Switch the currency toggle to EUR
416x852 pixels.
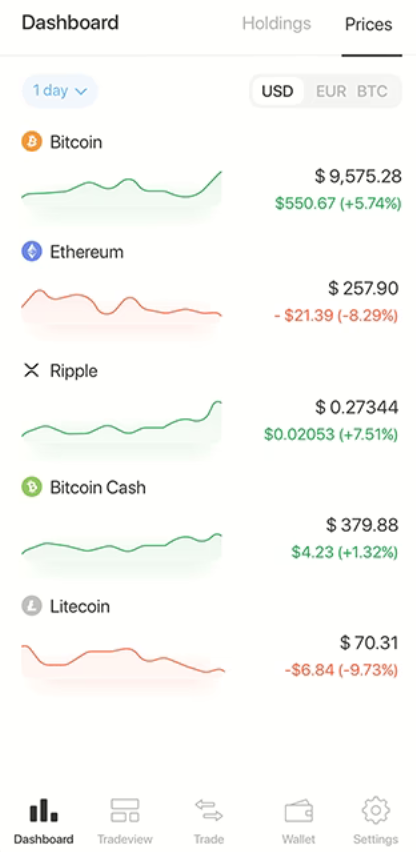click(x=331, y=91)
